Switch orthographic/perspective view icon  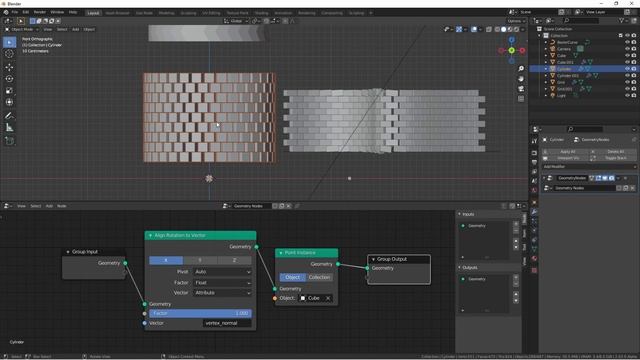pos(521,99)
